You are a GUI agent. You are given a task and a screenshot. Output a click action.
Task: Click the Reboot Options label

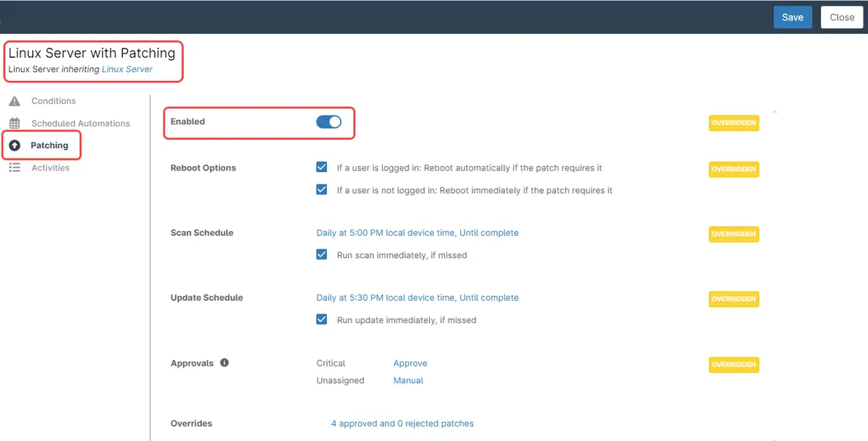tap(203, 168)
